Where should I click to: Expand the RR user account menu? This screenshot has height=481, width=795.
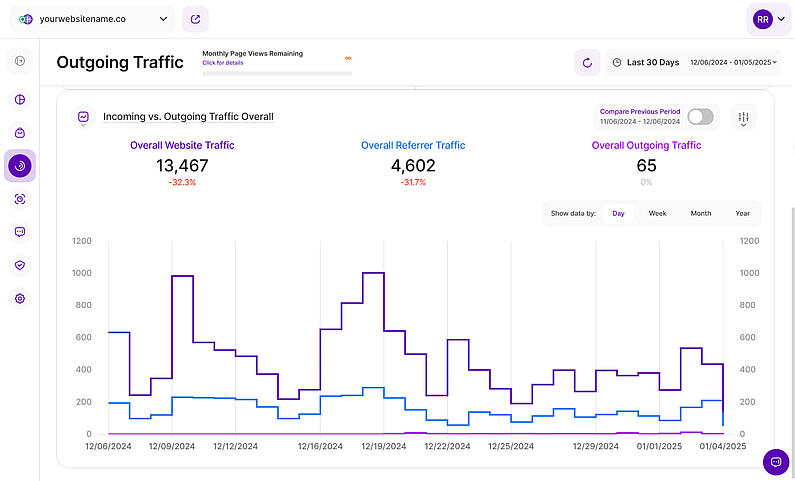769,19
